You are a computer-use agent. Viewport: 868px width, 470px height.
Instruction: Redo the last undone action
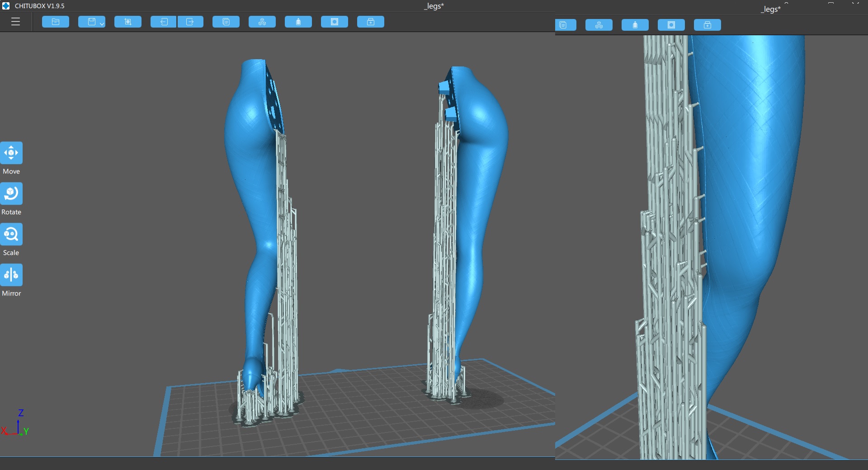(190, 22)
